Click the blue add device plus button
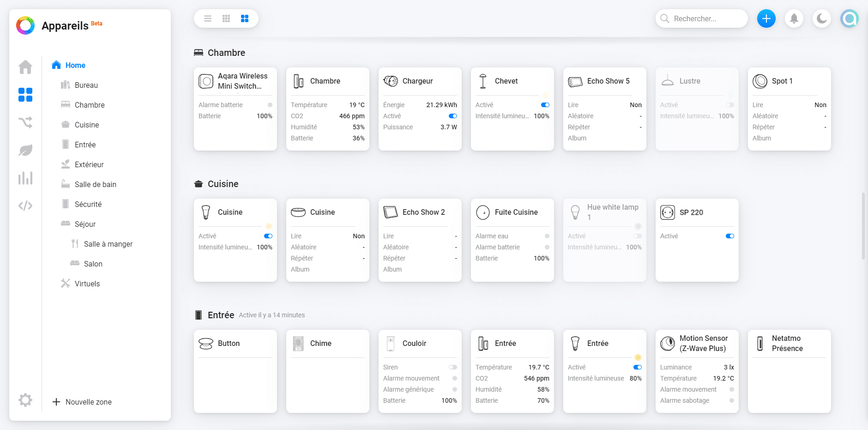Screen dimensions: 868x430 tap(766, 18)
